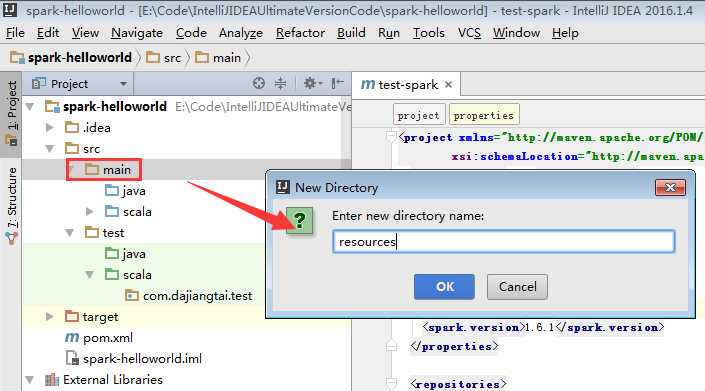Click the hide Project panel icon
The width and height of the screenshot is (705, 391).
tap(337, 83)
